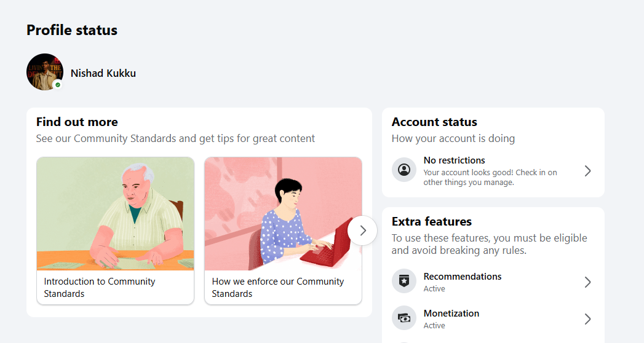Click the Recommendations star badge icon

pos(404,282)
